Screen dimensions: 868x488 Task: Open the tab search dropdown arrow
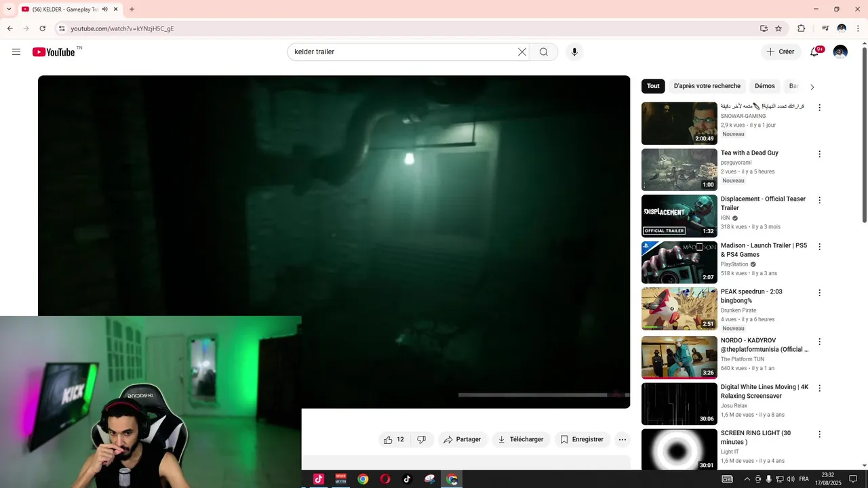[x=9, y=9]
